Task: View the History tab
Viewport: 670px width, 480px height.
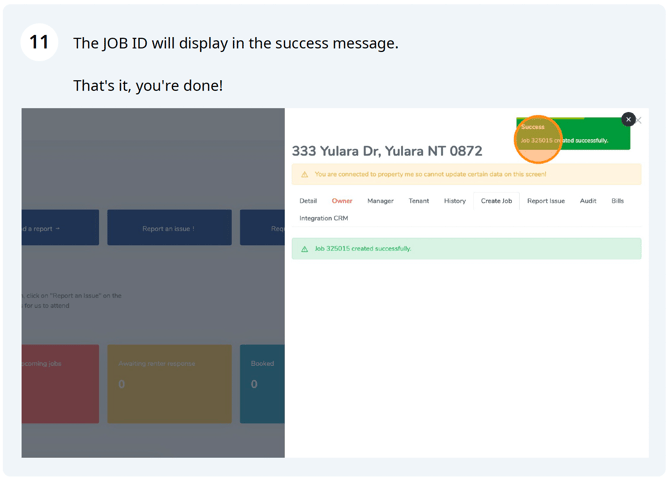Action: coord(455,201)
